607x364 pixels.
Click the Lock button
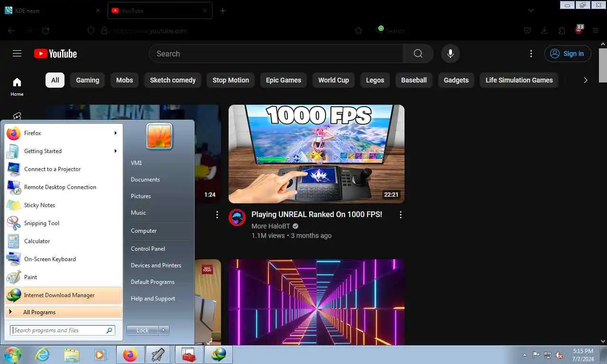point(142,330)
